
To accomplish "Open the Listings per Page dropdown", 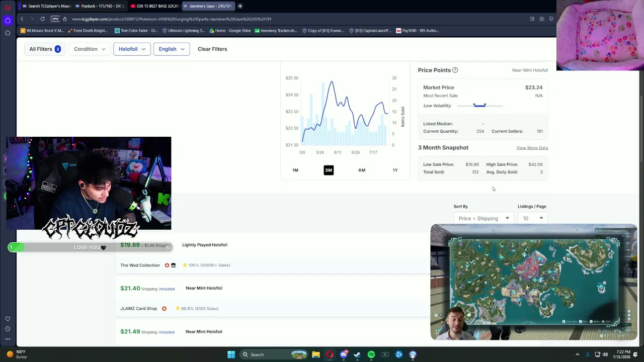I will tap(533, 218).
